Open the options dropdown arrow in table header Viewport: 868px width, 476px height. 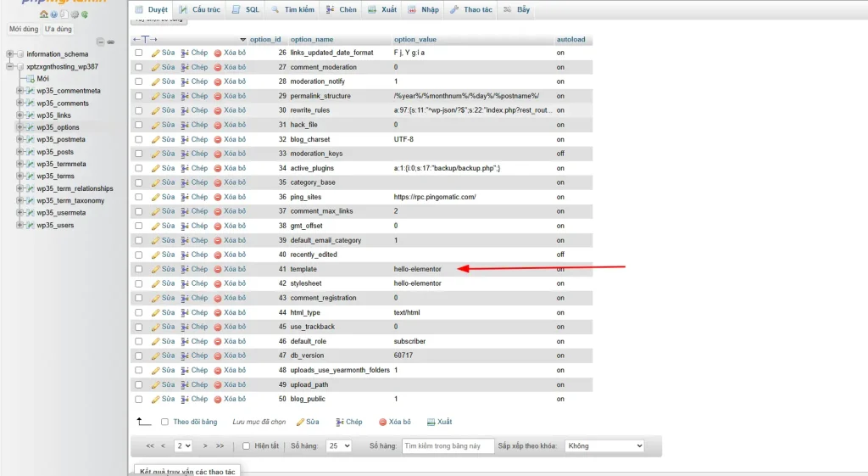click(x=243, y=40)
